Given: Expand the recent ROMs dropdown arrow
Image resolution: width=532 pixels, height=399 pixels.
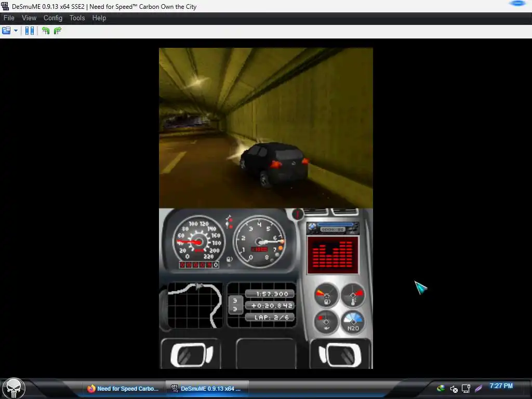Looking at the screenshot, I should click(x=16, y=31).
